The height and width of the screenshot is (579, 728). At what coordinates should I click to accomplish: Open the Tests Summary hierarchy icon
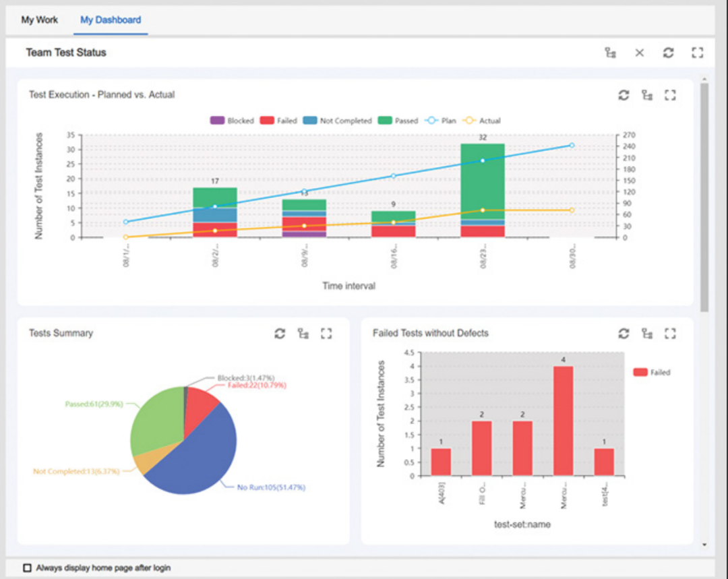tap(303, 334)
